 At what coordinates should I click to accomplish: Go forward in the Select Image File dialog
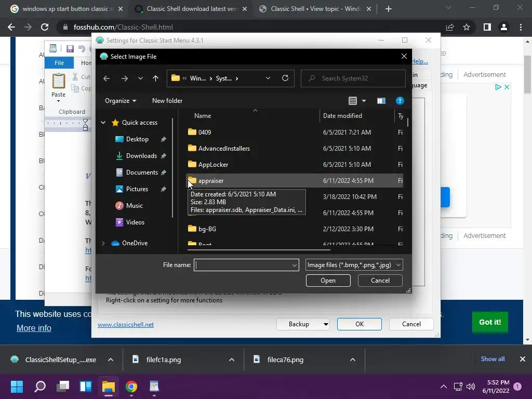125,78
